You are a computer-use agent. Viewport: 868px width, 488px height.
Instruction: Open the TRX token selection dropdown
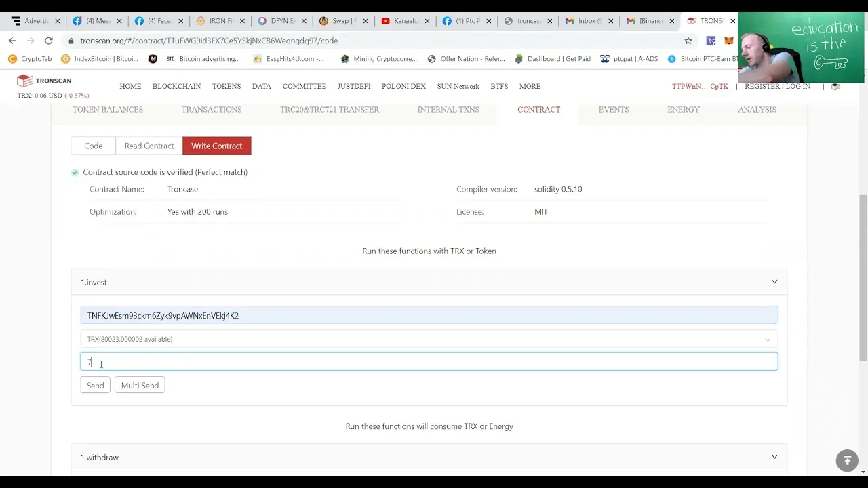pyautogui.click(x=429, y=339)
